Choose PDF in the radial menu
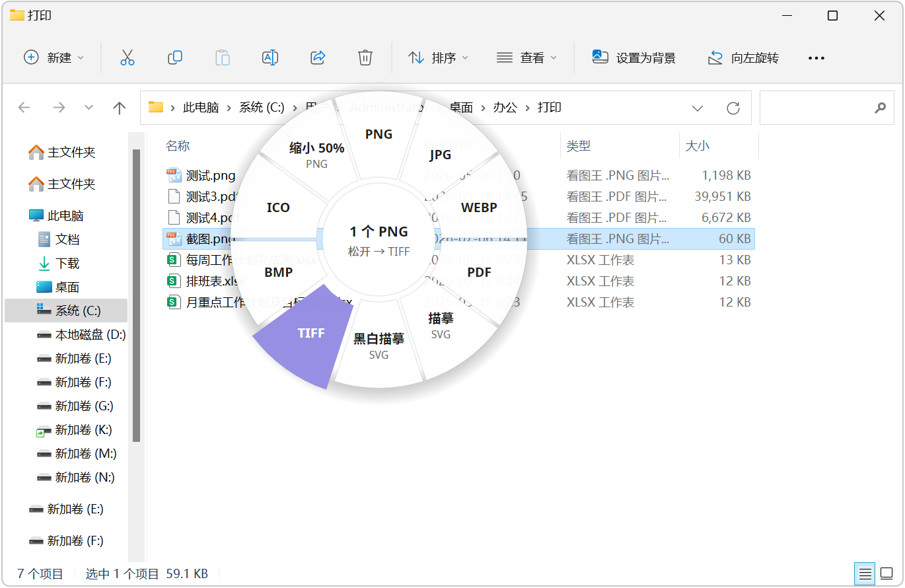The width and height of the screenshot is (905, 588). click(479, 272)
